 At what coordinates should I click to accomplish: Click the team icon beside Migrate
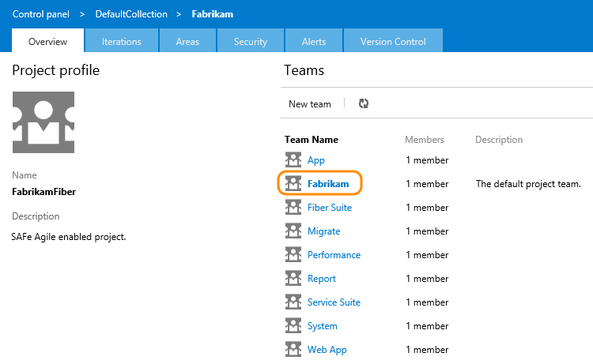click(x=293, y=231)
